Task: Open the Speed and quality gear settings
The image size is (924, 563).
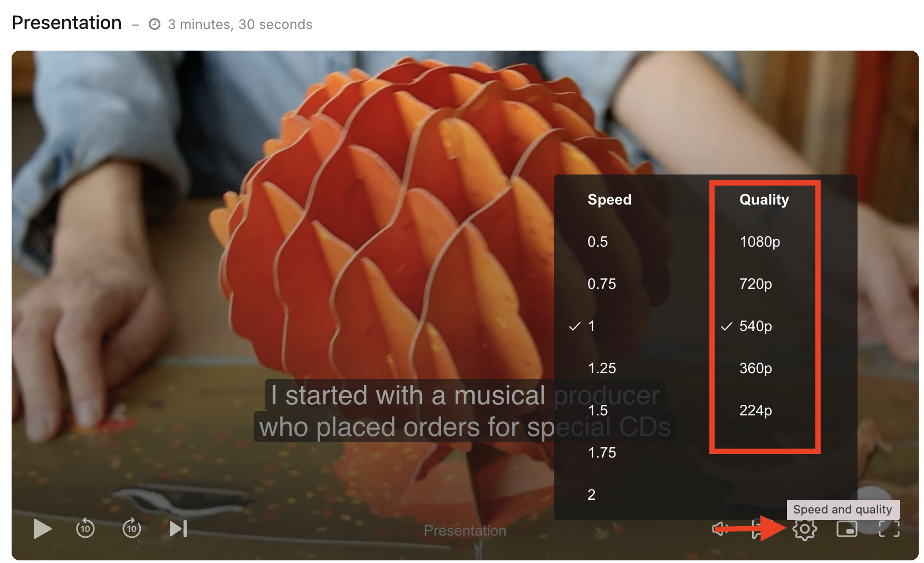Action: tap(805, 529)
